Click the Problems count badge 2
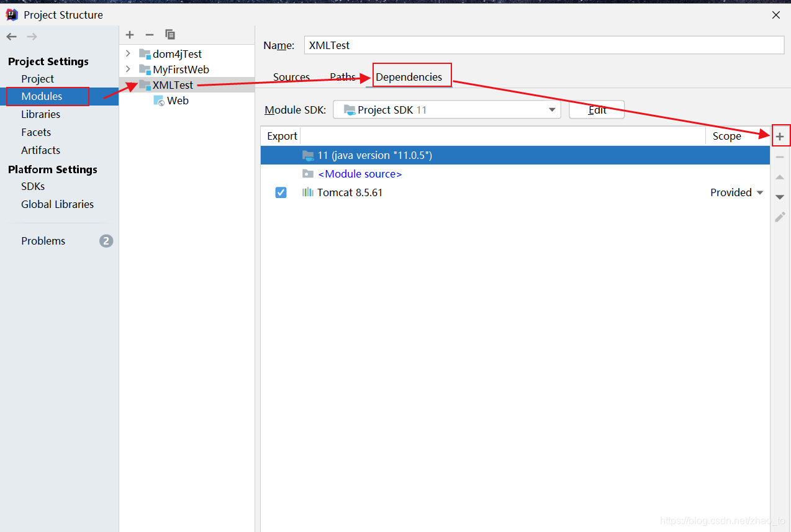The height and width of the screenshot is (532, 791). point(106,241)
